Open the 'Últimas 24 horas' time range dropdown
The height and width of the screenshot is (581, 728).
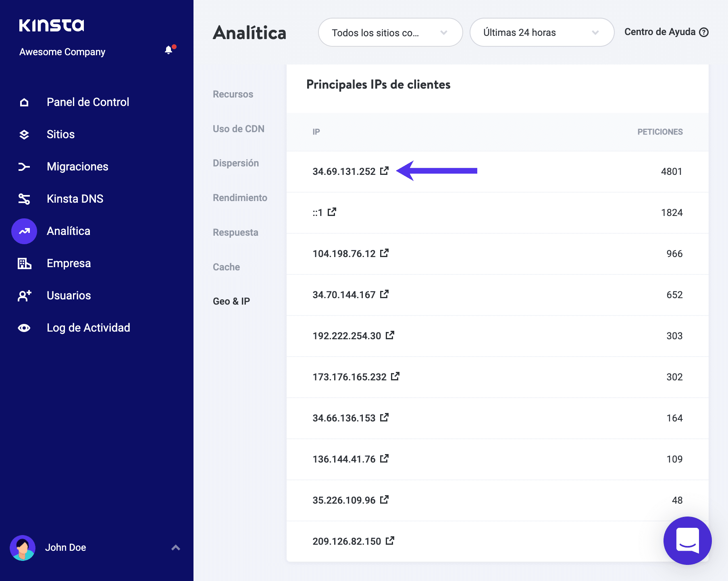541,33
